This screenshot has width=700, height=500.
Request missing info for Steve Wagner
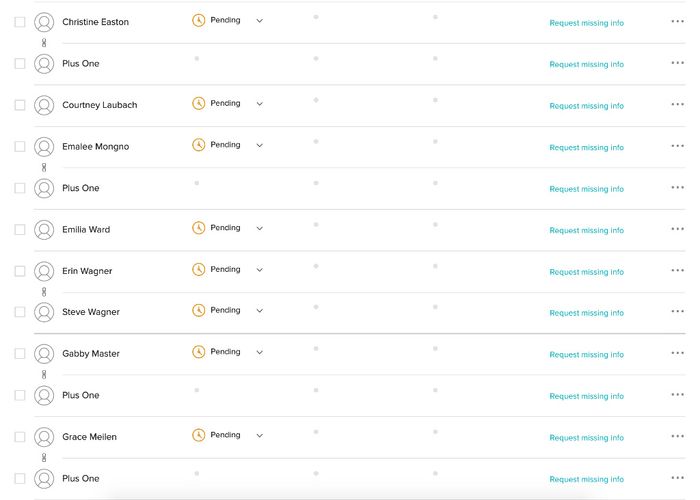[586, 313]
